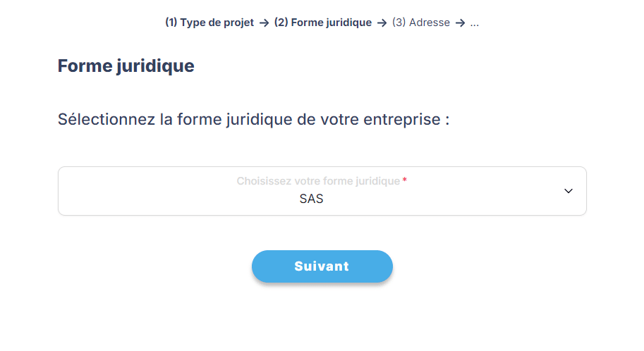Open the 'Choisissez votre forme juridique' combo box

pyautogui.click(x=322, y=191)
